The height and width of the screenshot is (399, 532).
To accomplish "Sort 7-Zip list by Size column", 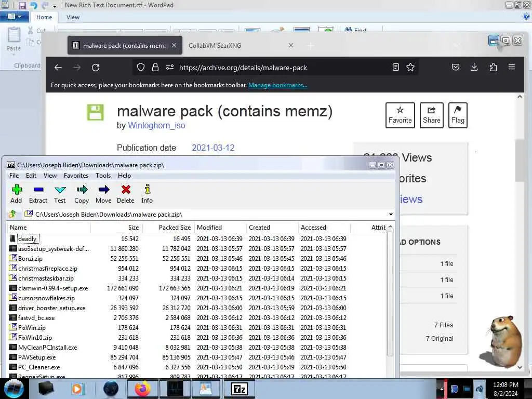I will (x=117, y=228).
